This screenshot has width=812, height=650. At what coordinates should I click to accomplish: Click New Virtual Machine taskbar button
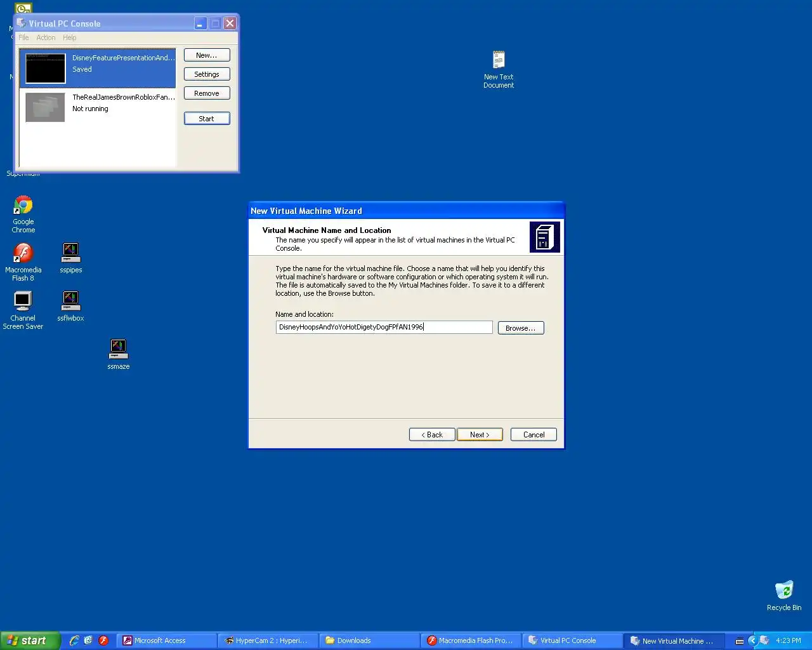pyautogui.click(x=674, y=640)
